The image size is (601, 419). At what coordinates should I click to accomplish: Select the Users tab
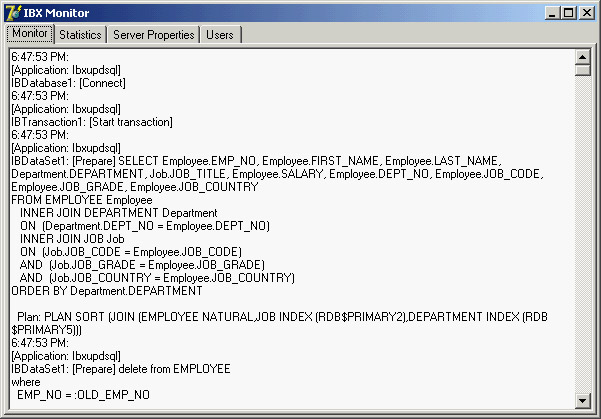(x=219, y=34)
